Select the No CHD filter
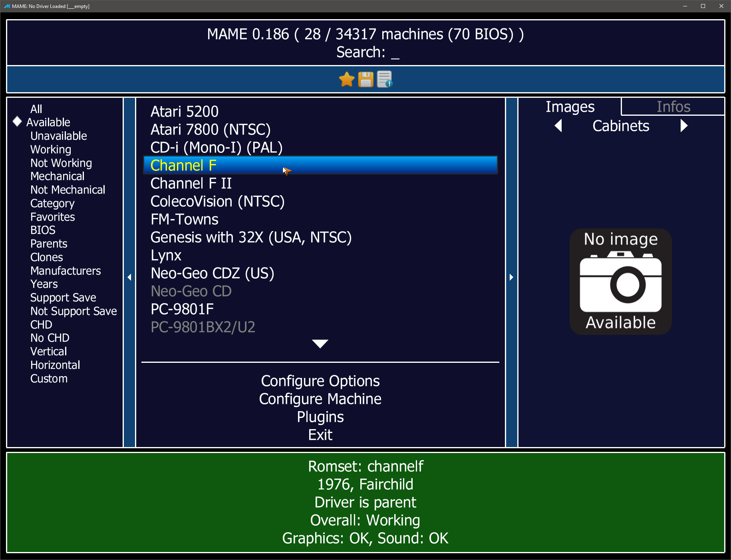This screenshot has height=560, width=731. point(50,338)
